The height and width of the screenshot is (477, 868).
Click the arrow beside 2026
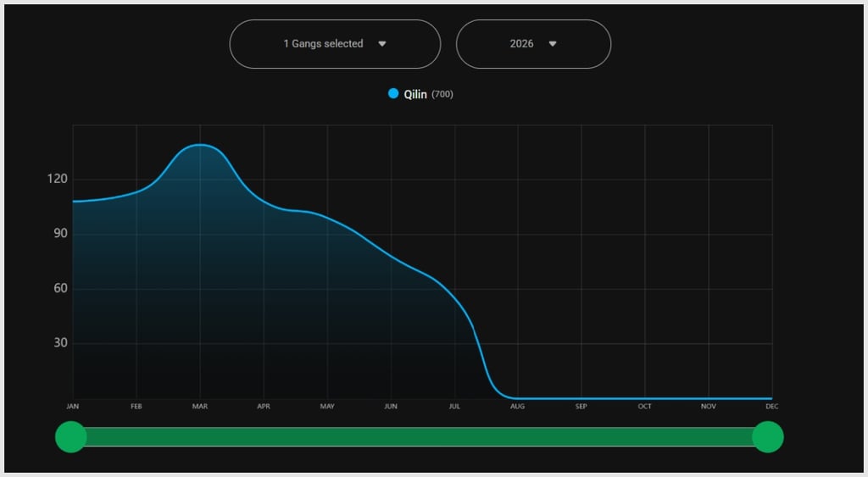coord(553,44)
